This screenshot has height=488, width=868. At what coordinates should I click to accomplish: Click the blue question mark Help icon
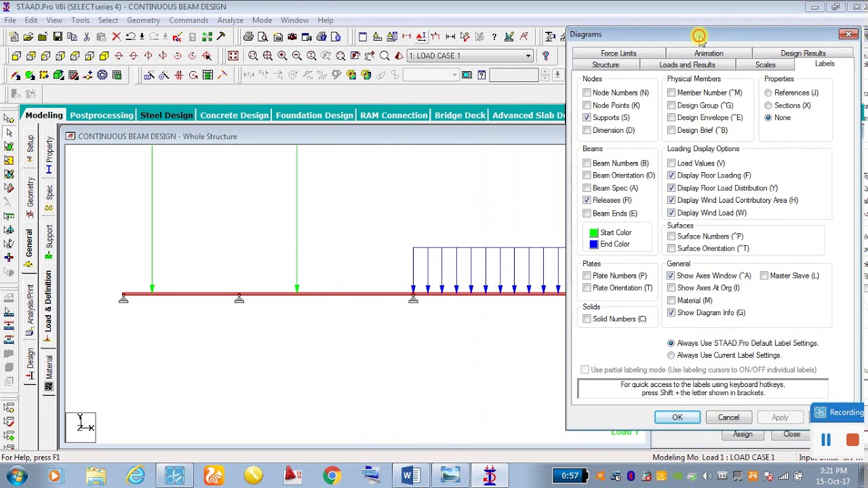tap(545, 56)
